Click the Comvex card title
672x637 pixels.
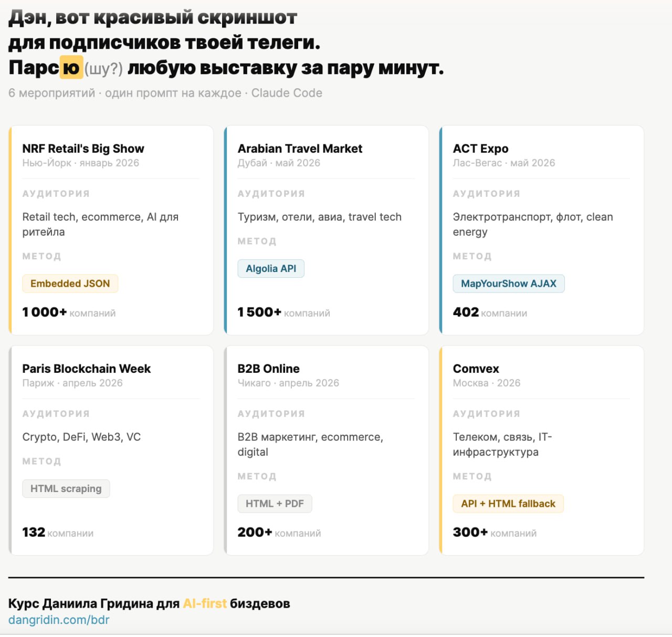coord(476,369)
